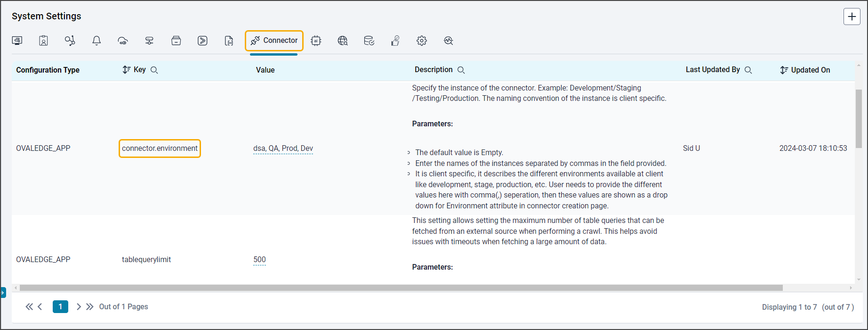Viewport: 868px width, 330px height.
Task: Click the Value column header
Action: point(265,70)
